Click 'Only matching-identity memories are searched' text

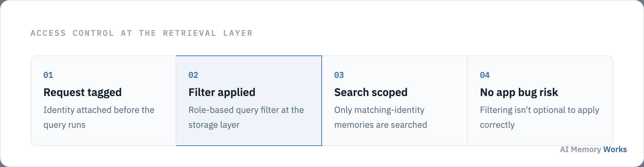pyautogui.click(x=381, y=117)
